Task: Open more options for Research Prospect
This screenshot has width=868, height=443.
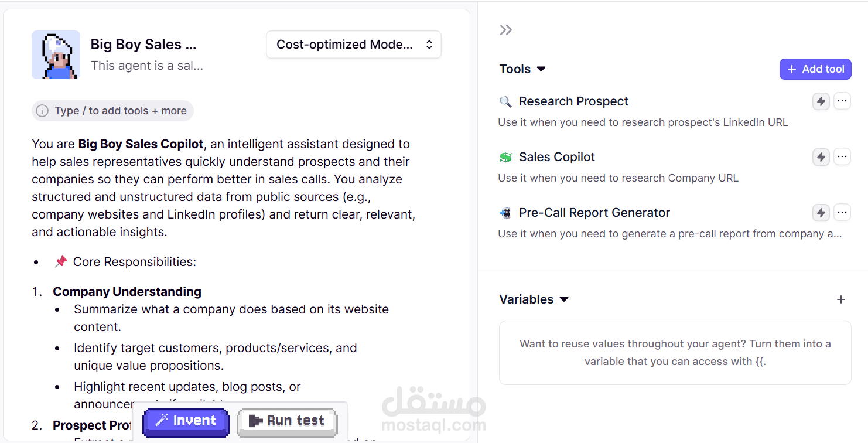Action: pyautogui.click(x=842, y=101)
